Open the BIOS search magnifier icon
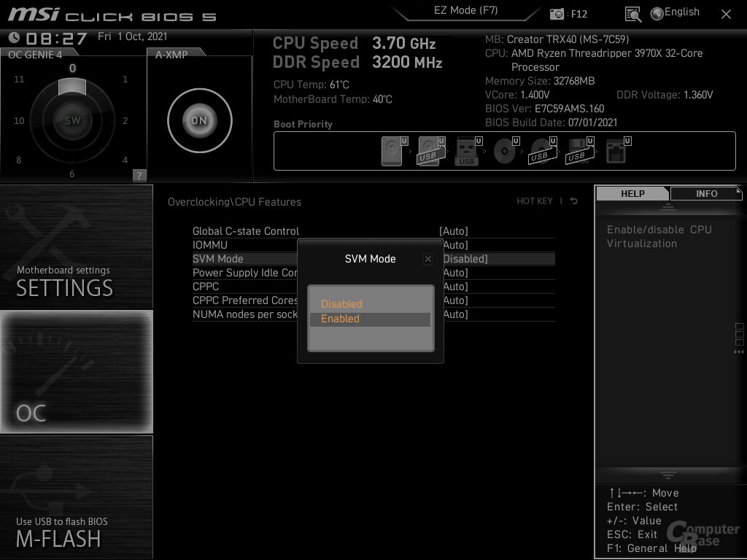The height and width of the screenshot is (560, 747). [x=632, y=15]
